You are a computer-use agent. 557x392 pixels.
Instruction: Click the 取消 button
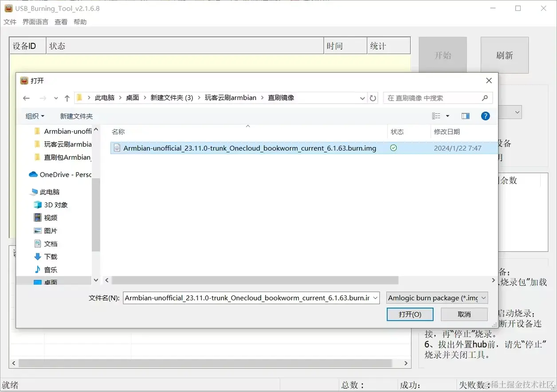(464, 314)
